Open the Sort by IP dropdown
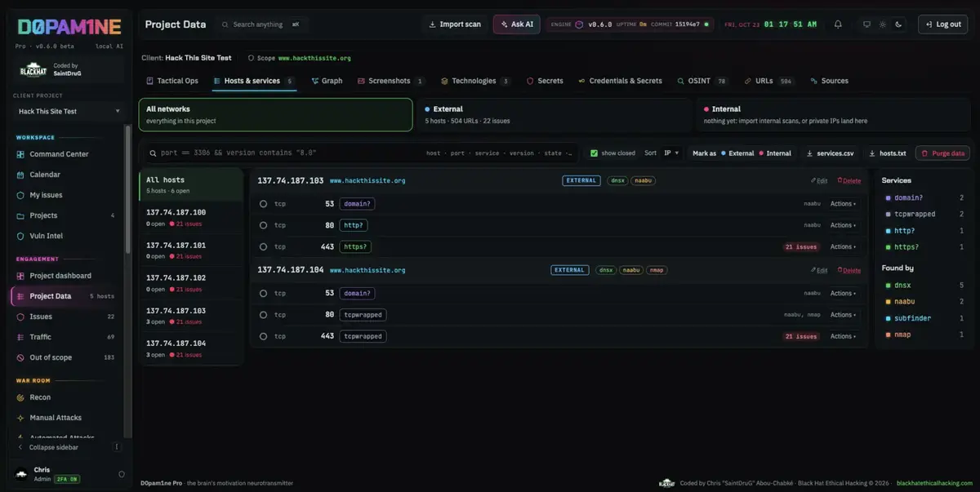 click(x=672, y=153)
